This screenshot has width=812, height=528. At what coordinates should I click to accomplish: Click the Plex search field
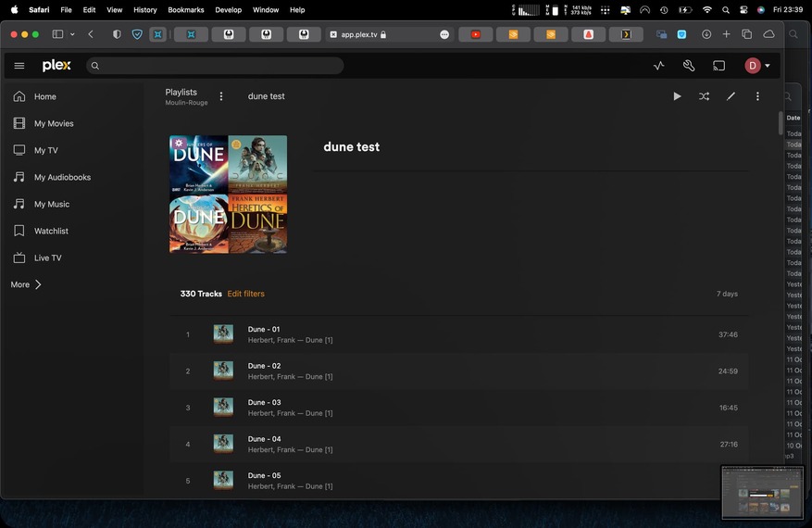pos(215,66)
